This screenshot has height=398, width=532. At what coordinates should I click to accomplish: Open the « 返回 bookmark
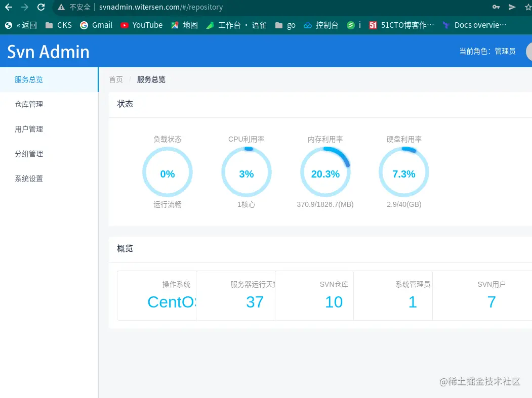coord(21,25)
